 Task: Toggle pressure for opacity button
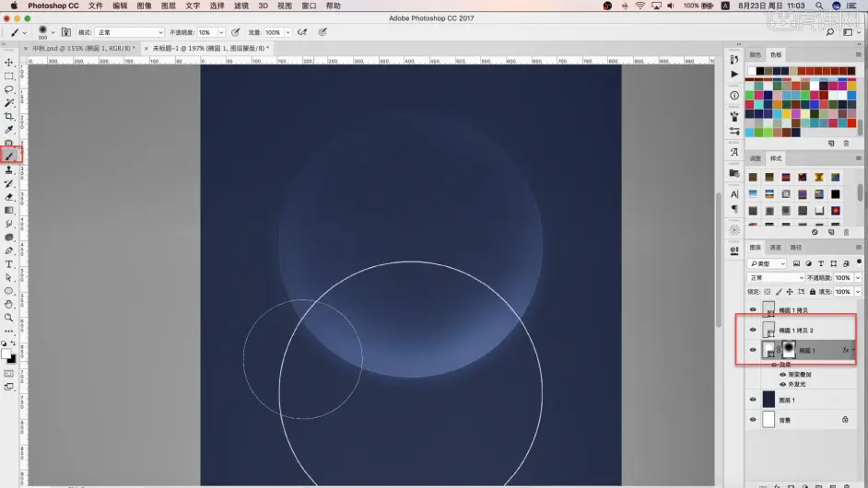click(235, 32)
